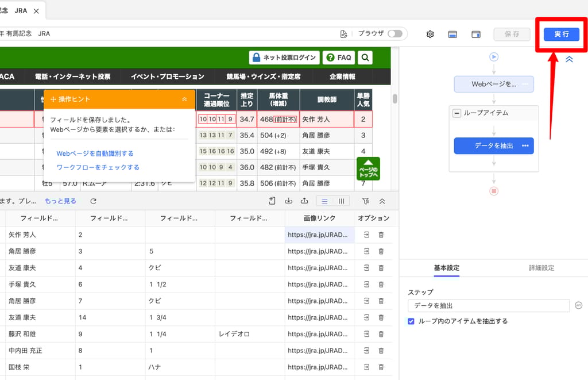Switch to horizontal list view
The width and height of the screenshot is (588, 380).
(x=325, y=201)
